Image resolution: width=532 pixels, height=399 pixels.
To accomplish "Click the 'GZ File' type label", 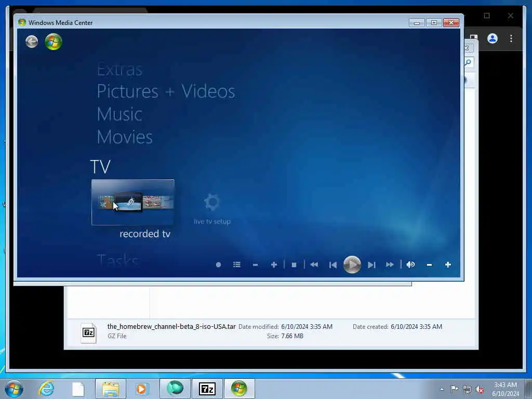I will [117, 336].
